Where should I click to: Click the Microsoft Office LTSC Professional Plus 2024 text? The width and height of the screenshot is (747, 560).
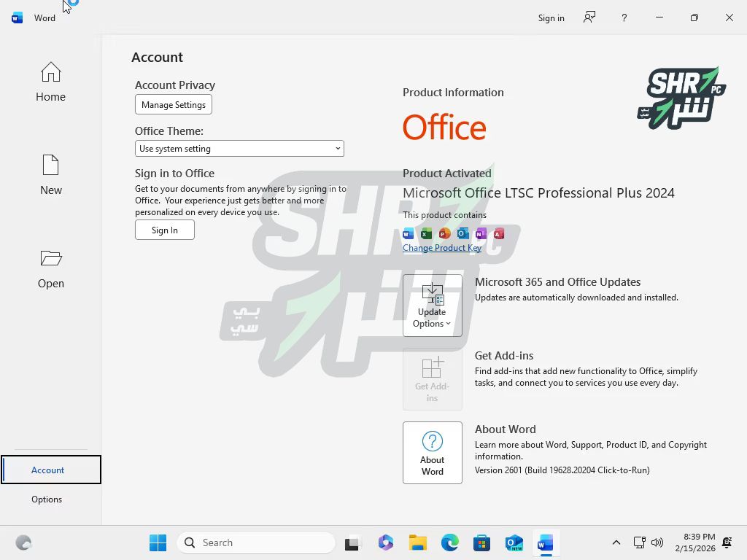[539, 192]
